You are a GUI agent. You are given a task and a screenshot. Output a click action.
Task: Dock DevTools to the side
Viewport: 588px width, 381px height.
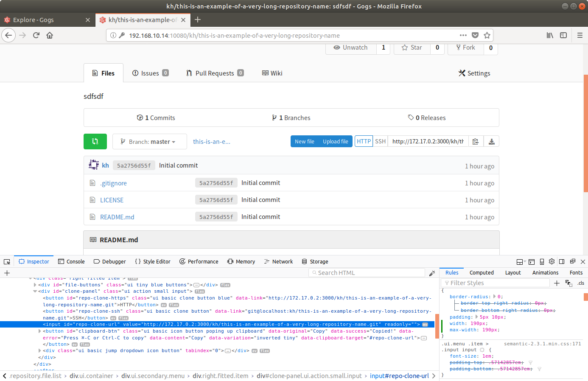point(562,262)
